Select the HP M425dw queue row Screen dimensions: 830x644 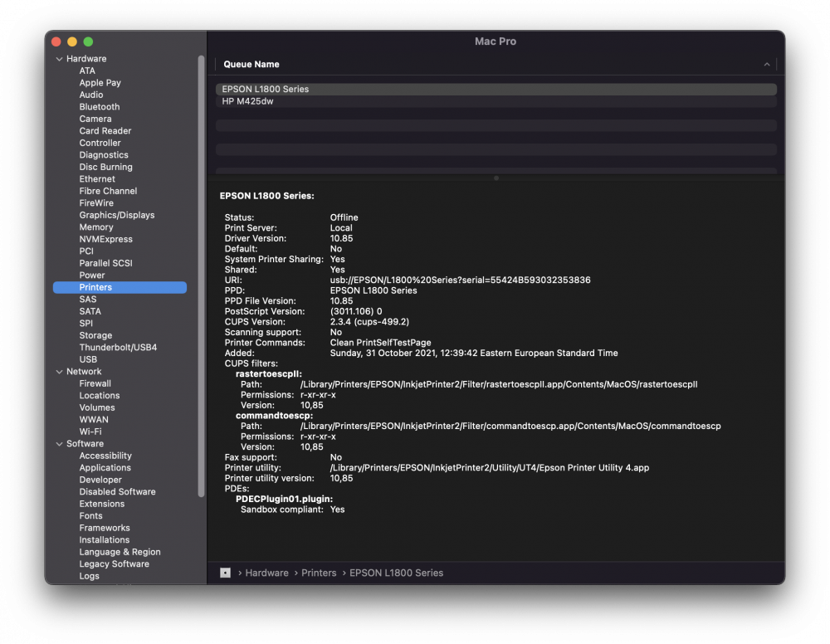point(496,101)
